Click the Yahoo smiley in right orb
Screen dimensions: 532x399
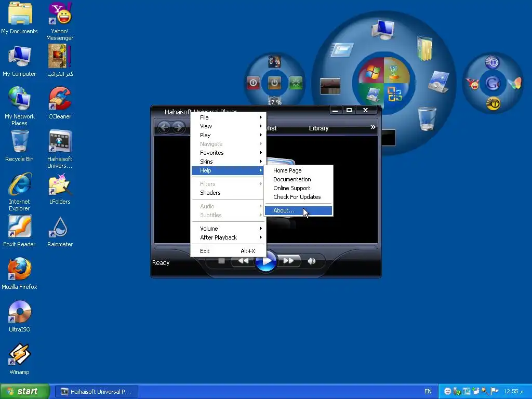click(472, 84)
